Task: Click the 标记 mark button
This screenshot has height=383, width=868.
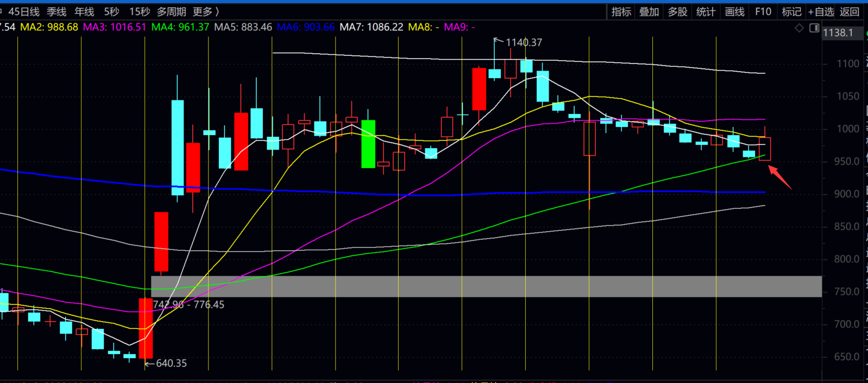Action: [791, 11]
